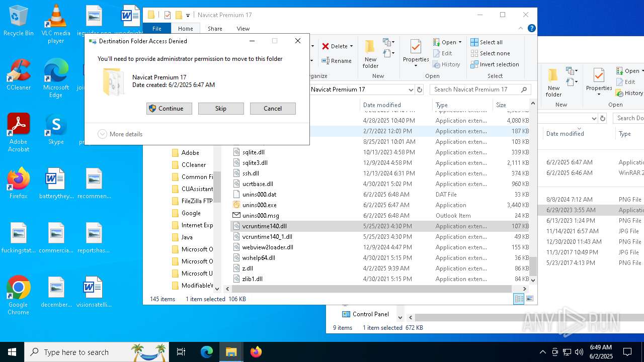Click the taskbar search box

[x=97, y=352]
